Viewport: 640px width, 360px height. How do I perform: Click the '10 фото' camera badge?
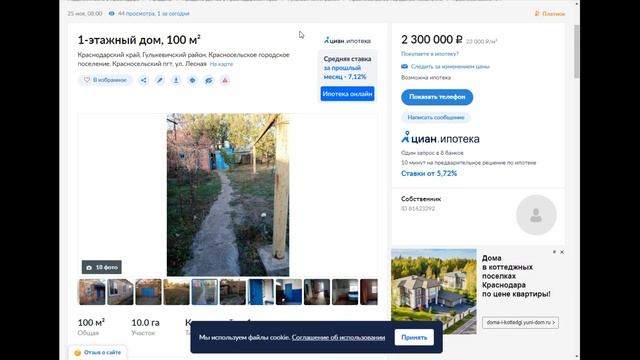[102, 267]
